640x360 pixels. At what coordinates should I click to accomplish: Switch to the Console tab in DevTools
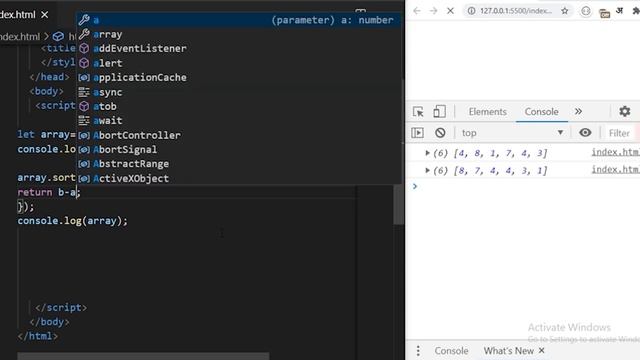pyautogui.click(x=542, y=111)
